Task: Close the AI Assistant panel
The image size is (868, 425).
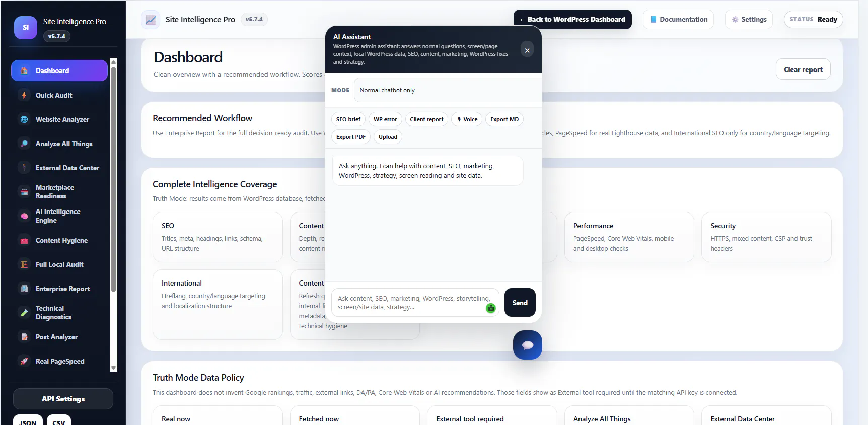Action: point(527,50)
